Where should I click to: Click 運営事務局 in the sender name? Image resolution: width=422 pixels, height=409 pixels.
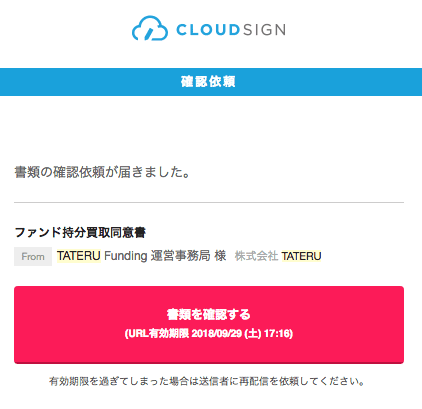180,256
